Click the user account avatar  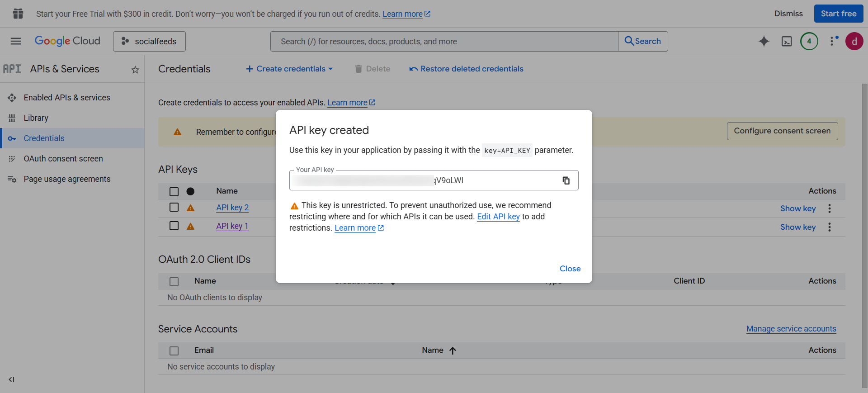(x=854, y=41)
